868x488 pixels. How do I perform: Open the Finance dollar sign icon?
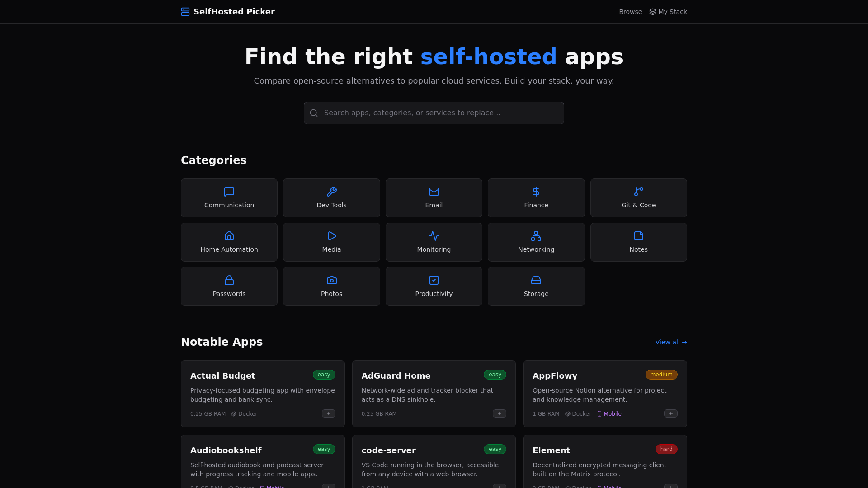tap(536, 192)
